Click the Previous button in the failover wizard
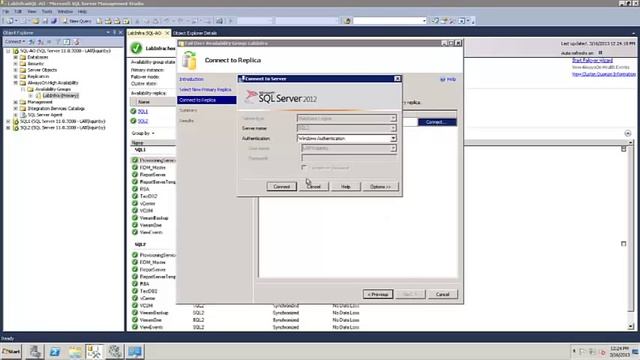The image size is (640, 360). click(378, 294)
